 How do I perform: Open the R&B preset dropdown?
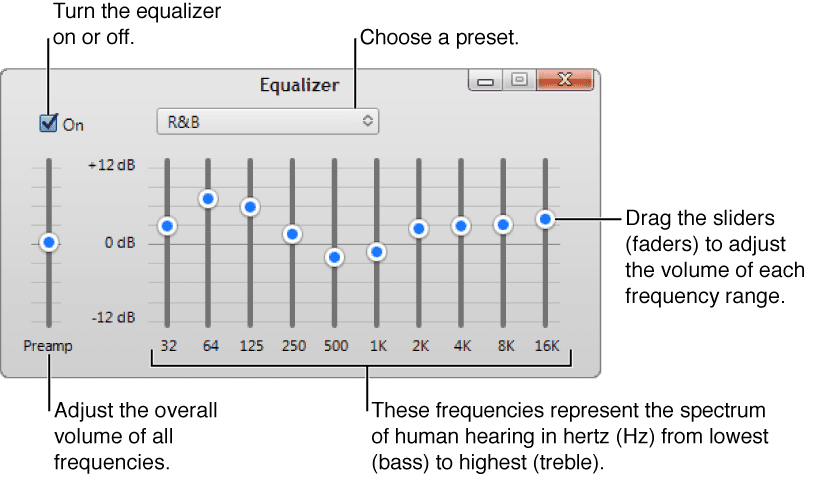click(x=266, y=122)
